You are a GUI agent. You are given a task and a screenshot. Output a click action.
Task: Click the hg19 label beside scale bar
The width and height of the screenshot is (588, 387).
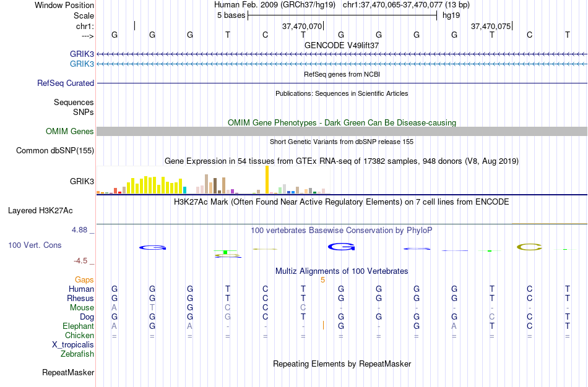click(x=451, y=15)
